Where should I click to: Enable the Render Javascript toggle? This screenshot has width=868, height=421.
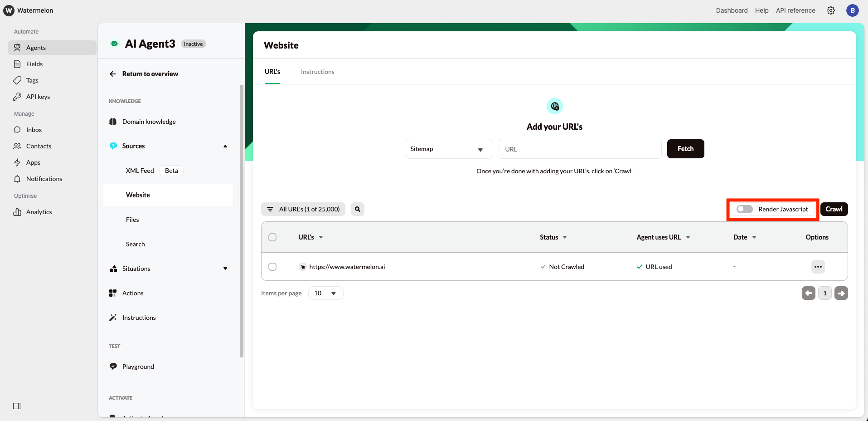coord(744,209)
